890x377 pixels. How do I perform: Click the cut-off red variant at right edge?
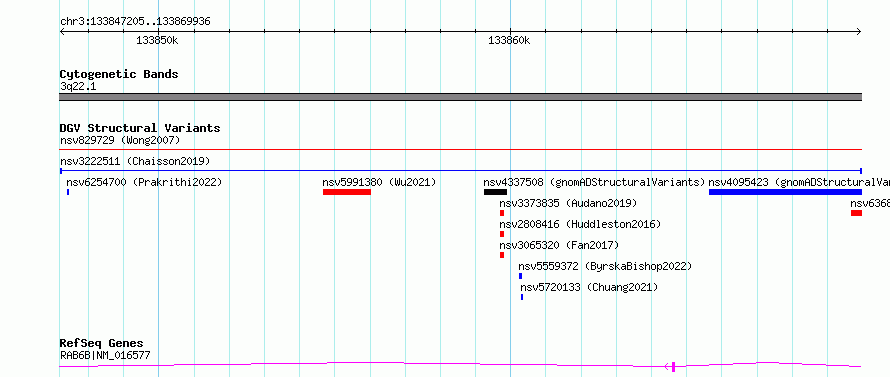(857, 213)
